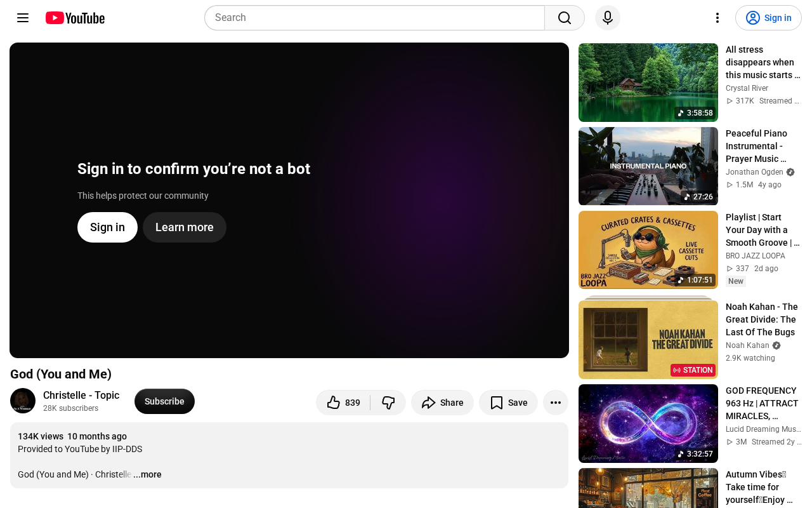This screenshot has width=812, height=508.
Task: Click Sign in button in player
Action: [x=107, y=227]
